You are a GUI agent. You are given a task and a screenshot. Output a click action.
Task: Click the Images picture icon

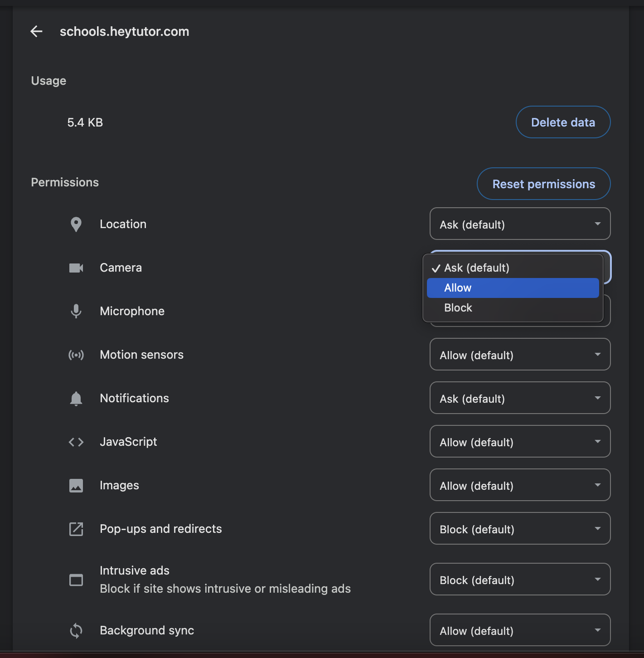(x=76, y=485)
